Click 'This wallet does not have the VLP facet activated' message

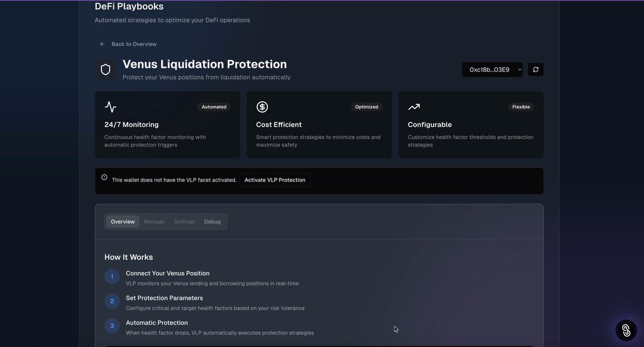174,180
